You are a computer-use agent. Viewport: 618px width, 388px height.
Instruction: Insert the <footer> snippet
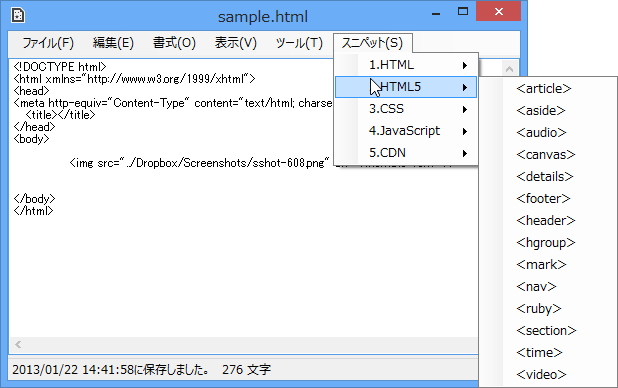[x=548, y=199]
